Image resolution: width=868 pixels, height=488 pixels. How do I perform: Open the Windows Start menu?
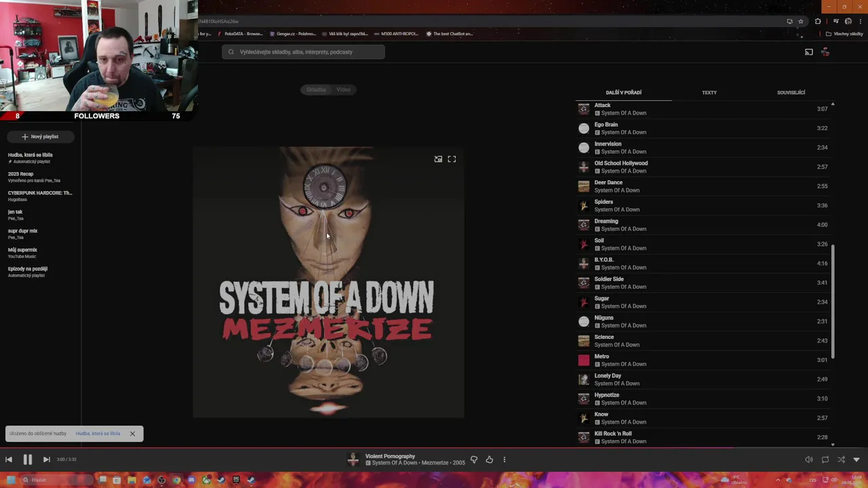click(11, 480)
